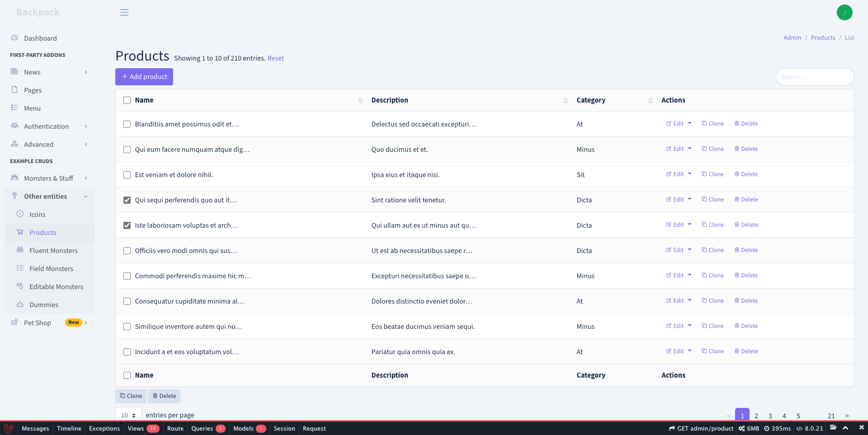Click bulk Delete button below table
The height and width of the screenshot is (435, 868).
tap(164, 396)
